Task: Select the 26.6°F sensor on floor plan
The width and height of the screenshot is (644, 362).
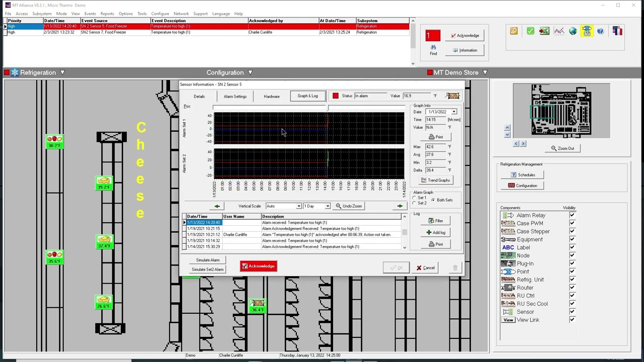Action: click(104, 302)
